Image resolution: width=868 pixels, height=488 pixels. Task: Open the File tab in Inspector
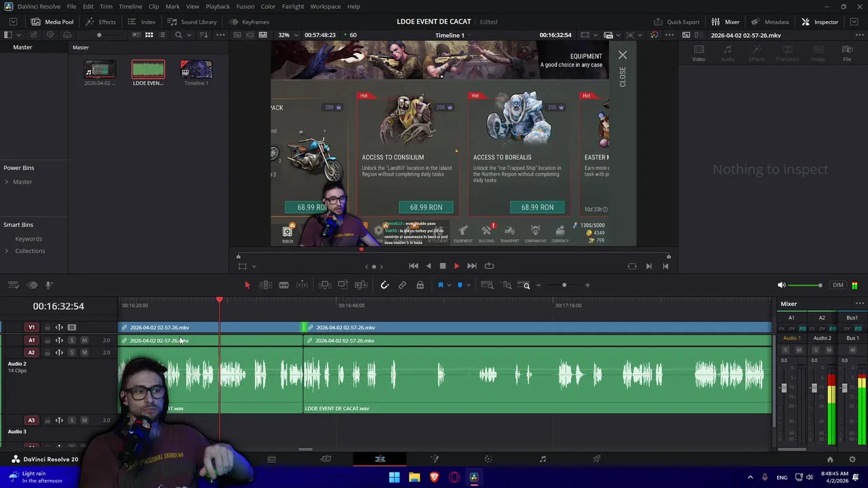pyautogui.click(x=847, y=53)
